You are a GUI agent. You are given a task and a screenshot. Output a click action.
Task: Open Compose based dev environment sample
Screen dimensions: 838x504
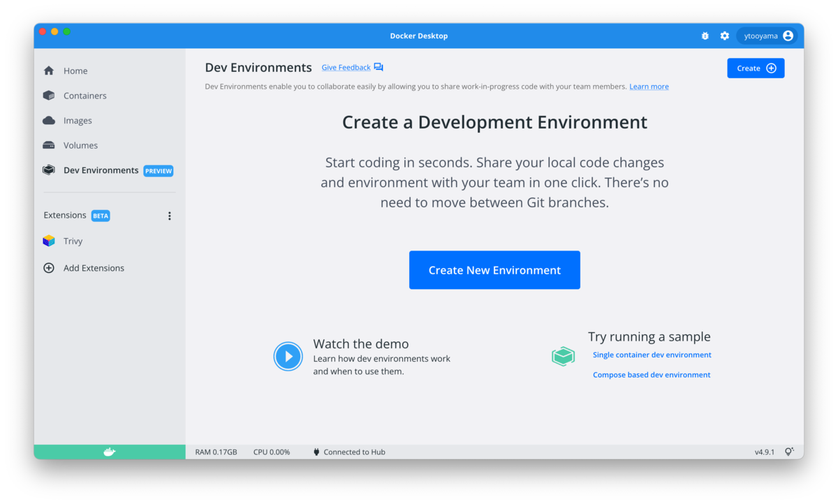point(652,375)
